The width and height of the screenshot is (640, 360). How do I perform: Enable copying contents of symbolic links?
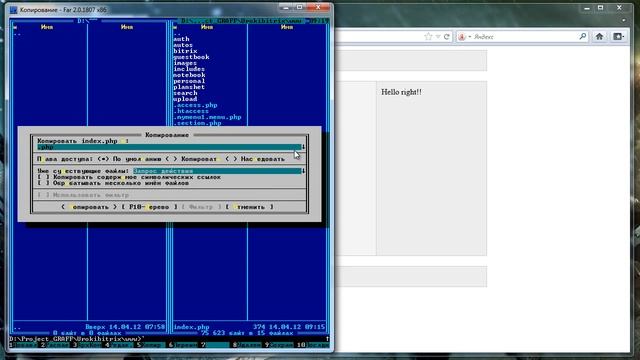129,177
